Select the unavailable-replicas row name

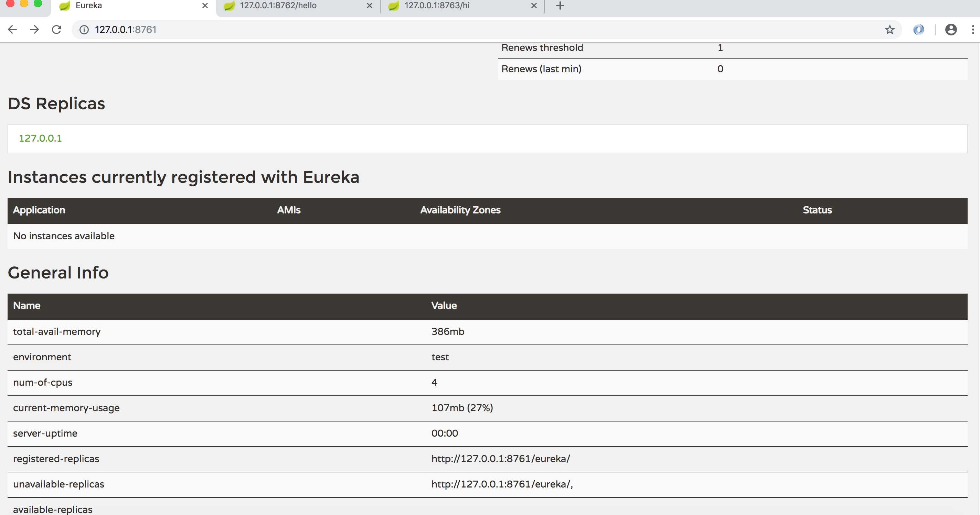[58, 485]
